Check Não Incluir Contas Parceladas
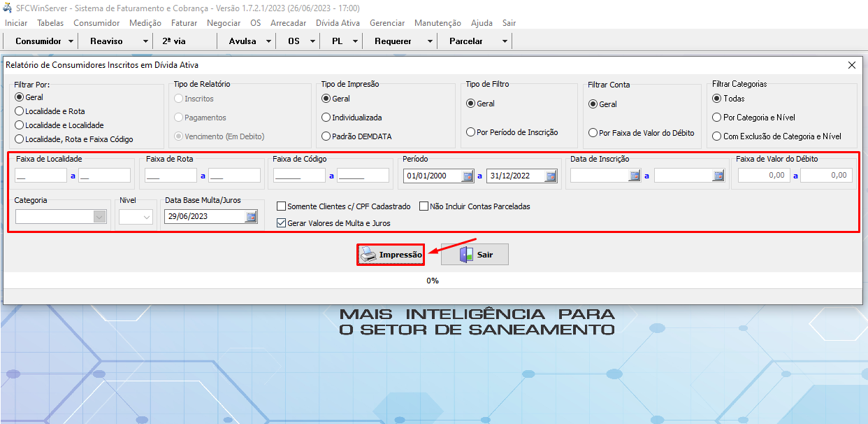The image size is (868, 424). (x=424, y=207)
